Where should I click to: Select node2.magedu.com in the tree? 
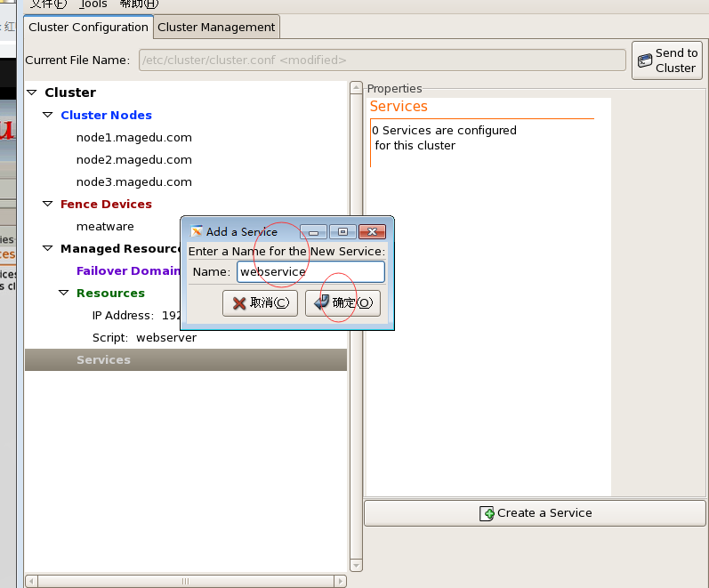point(133,159)
